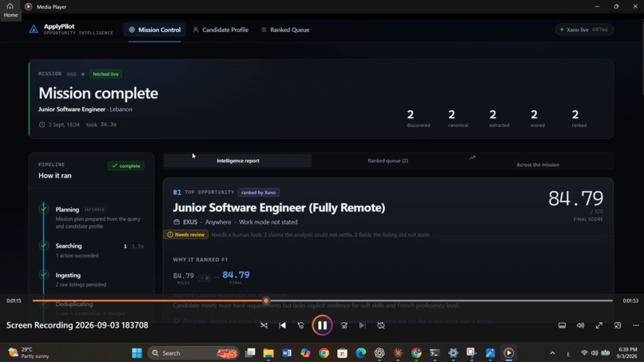Screen dimensions: 644x362
Task: Click the fetched live badge
Action: pyautogui.click(x=105, y=74)
